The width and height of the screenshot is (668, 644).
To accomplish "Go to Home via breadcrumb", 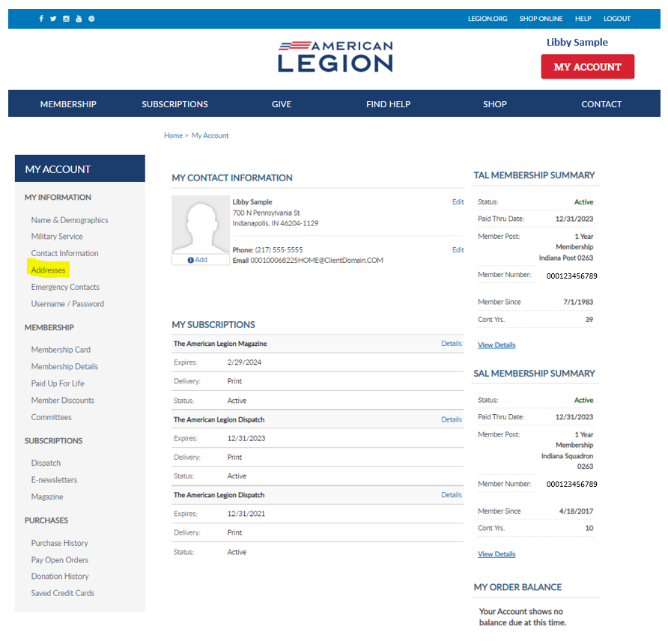I will tap(173, 135).
